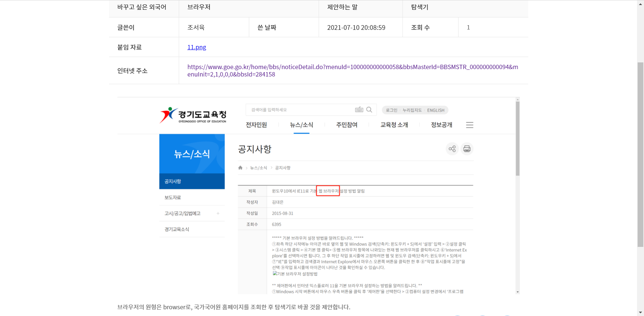Open the 11.png attachment link

pos(197,47)
